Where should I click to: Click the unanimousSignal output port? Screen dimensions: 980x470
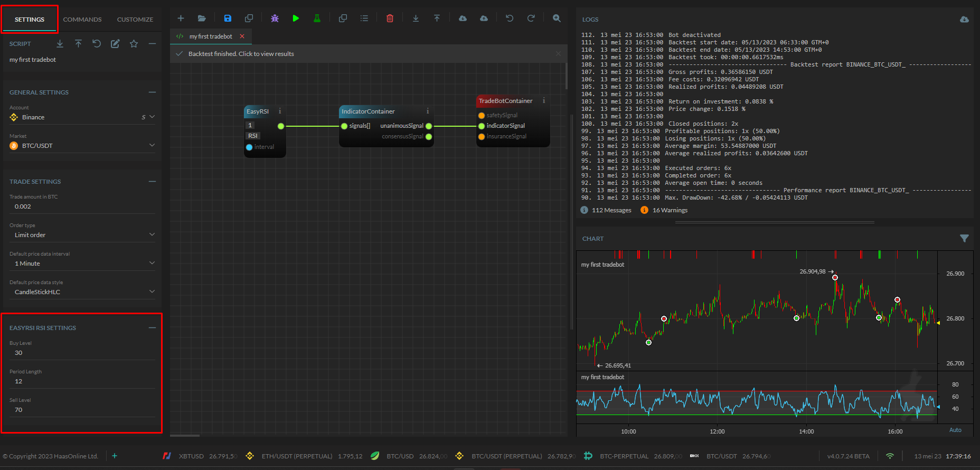pyautogui.click(x=429, y=126)
